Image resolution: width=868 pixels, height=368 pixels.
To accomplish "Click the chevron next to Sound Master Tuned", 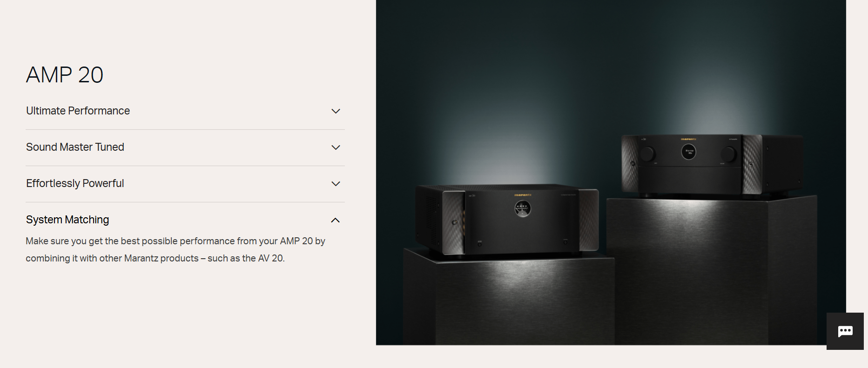I will point(336,147).
